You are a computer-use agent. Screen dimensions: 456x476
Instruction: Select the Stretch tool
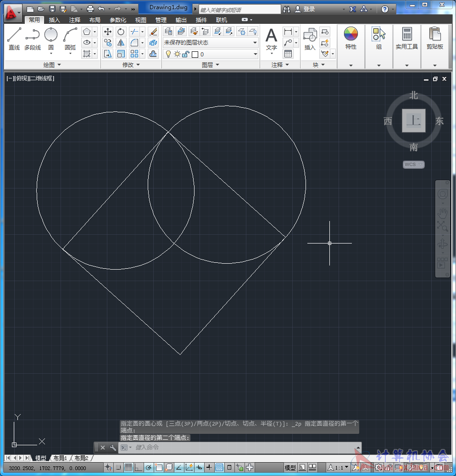point(107,54)
